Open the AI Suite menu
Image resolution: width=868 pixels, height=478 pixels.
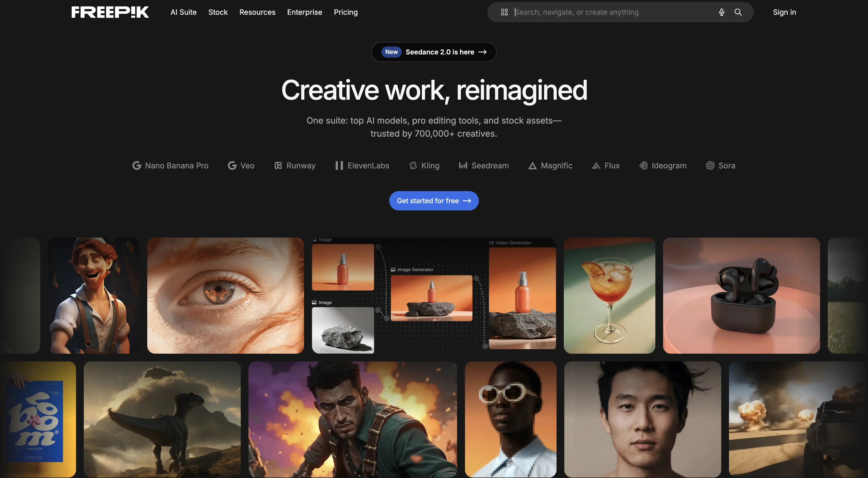pos(183,12)
